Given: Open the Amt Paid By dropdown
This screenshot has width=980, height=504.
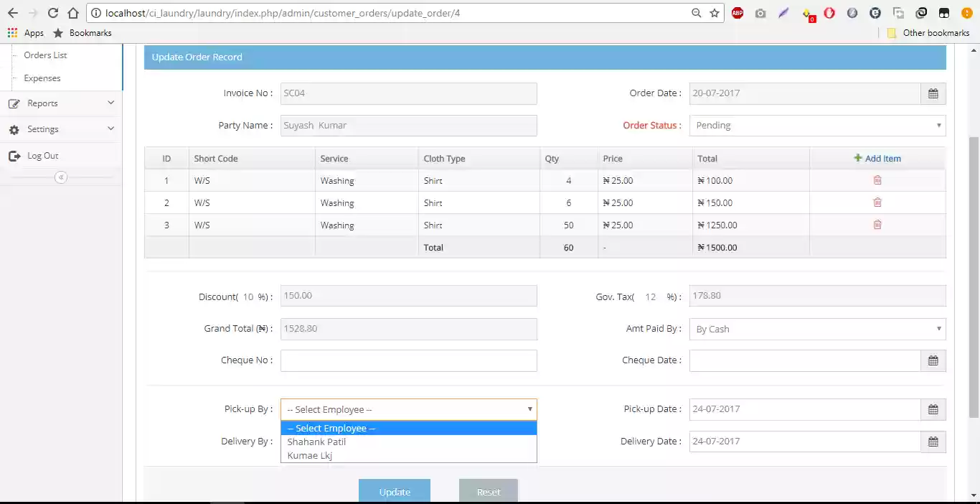Looking at the screenshot, I should point(816,328).
